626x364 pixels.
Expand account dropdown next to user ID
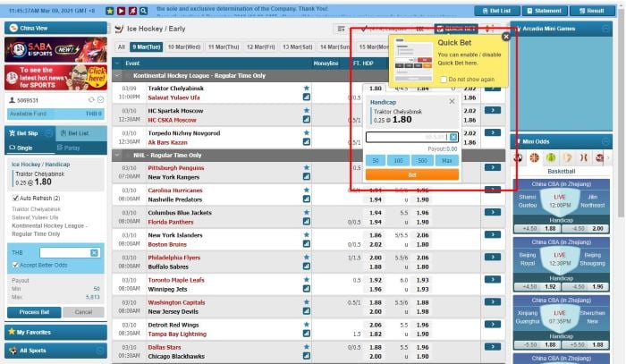click(100, 100)
